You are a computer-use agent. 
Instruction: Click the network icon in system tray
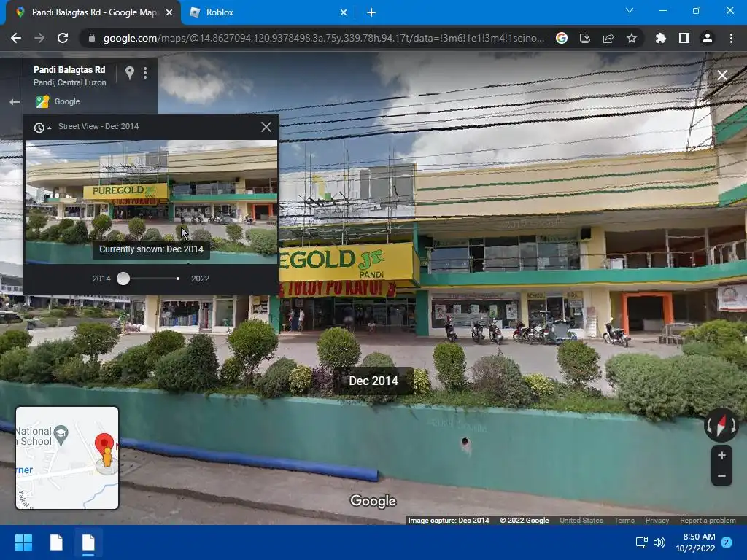pyautogui.click(x=642, y=542)
